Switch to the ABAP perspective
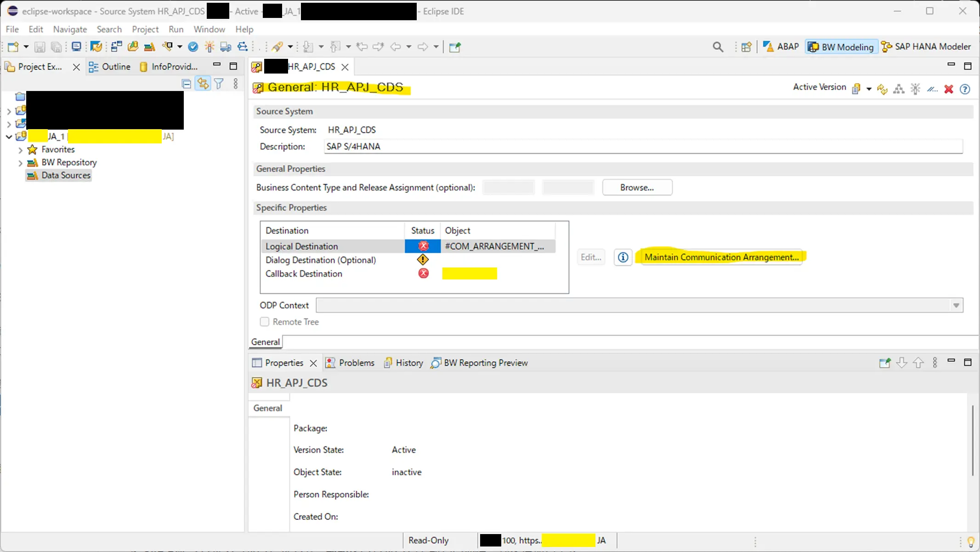Screen dimensions: 980x552 pyautogui.click(x=781, y=46)
